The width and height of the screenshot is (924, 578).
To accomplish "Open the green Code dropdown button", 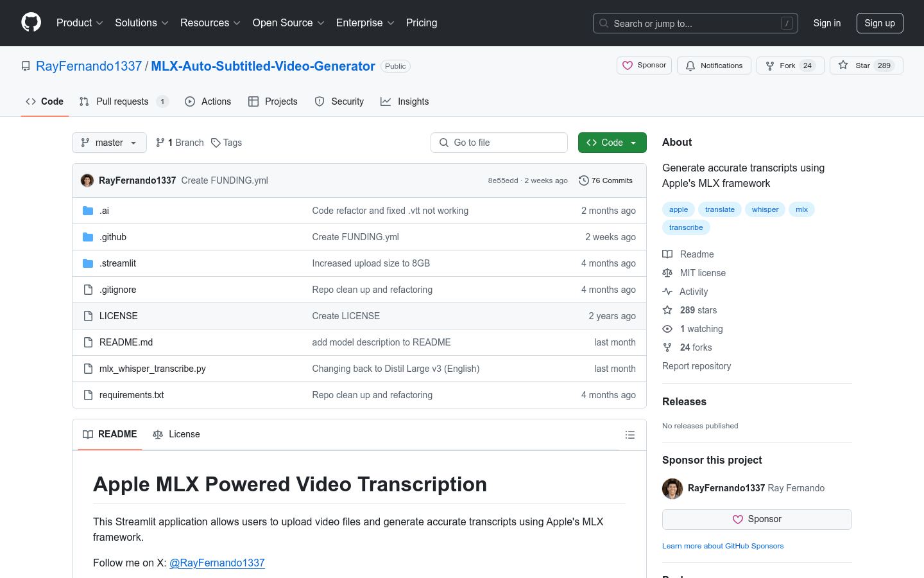I will (612, 143).
